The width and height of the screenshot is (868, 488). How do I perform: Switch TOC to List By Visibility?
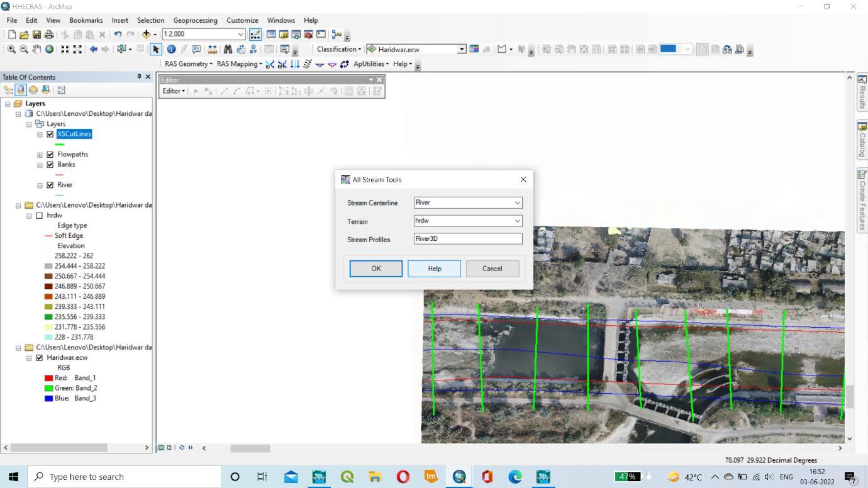pos(33,90)
